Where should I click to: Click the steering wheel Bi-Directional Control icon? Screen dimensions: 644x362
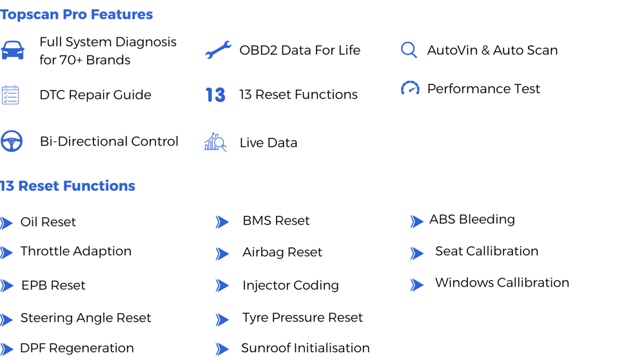[x=12, y=141]
